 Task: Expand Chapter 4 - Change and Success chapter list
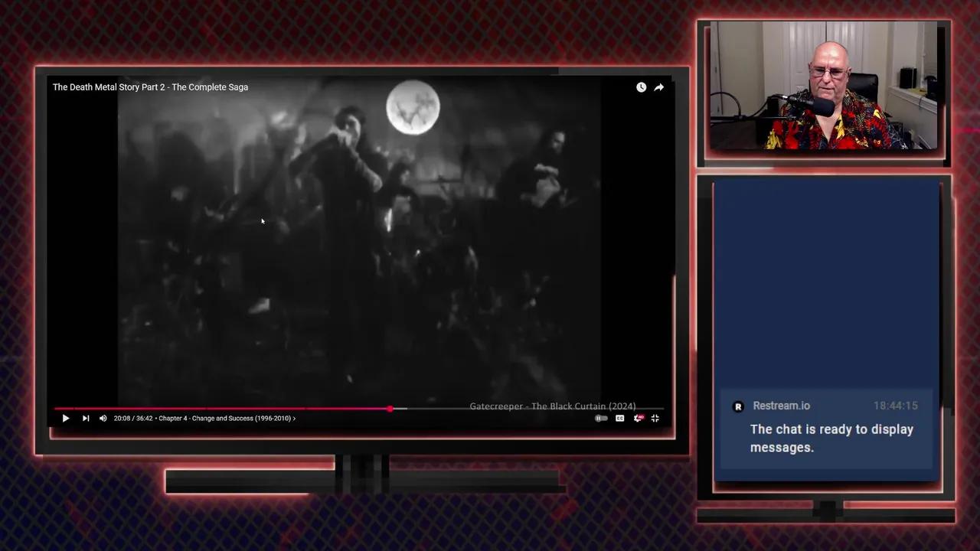(x=227, y=419)
